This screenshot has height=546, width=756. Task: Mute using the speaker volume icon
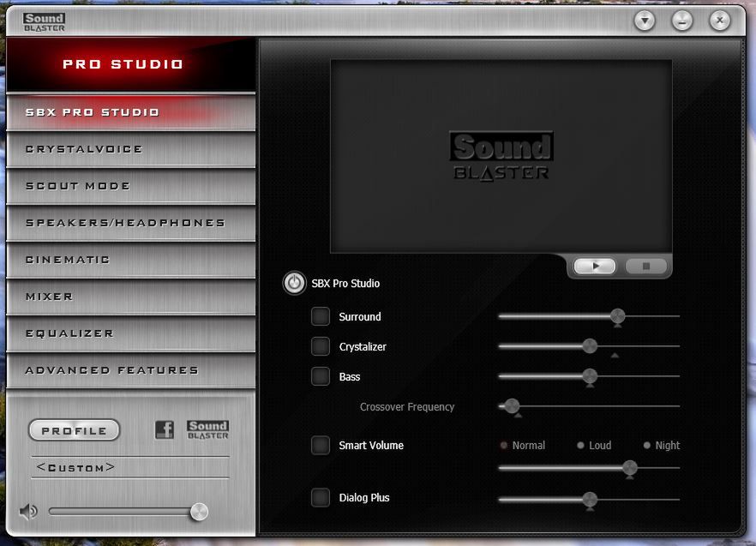pyautogui.click(x=28, y=511)
